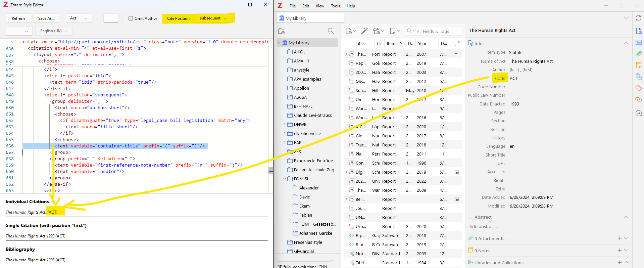Open the tab list chevron in Zotero
644x268 pixels.
tap(626, 18)
